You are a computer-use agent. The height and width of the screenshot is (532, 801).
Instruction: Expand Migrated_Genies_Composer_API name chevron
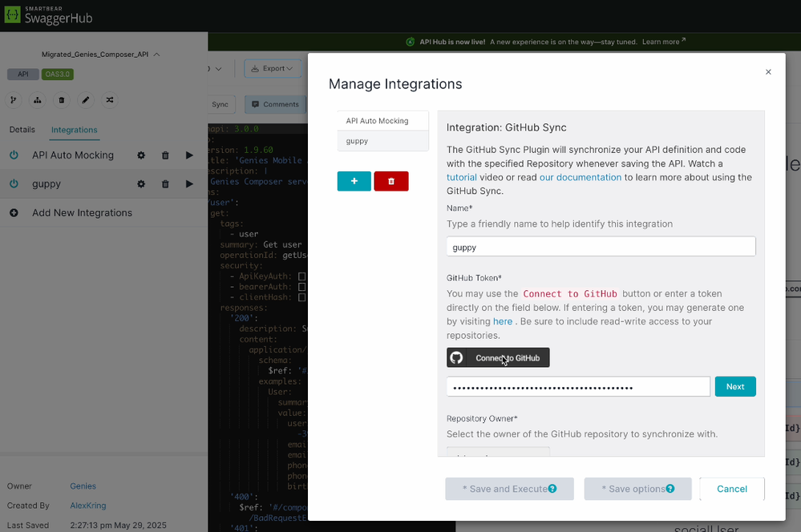(x=157, y=54)
